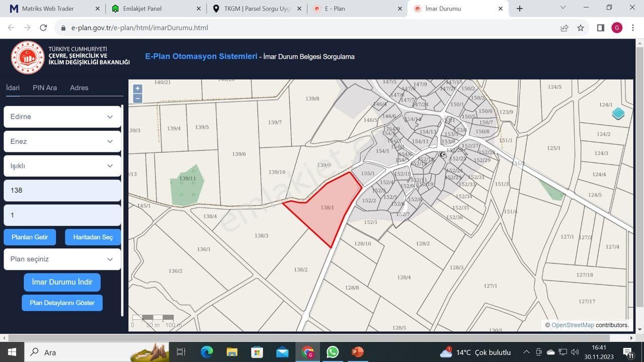Open the OpenStreetMap attribution link

[573, 325]
